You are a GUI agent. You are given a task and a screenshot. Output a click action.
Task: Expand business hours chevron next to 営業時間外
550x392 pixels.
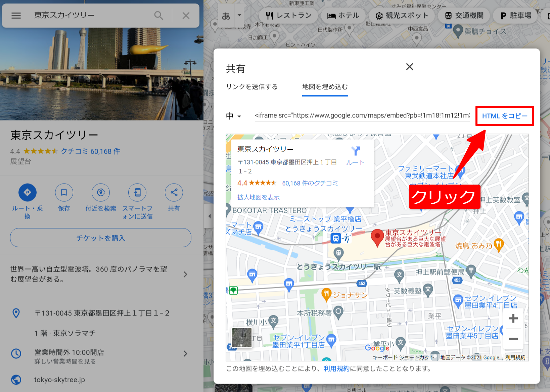[185, 353]
